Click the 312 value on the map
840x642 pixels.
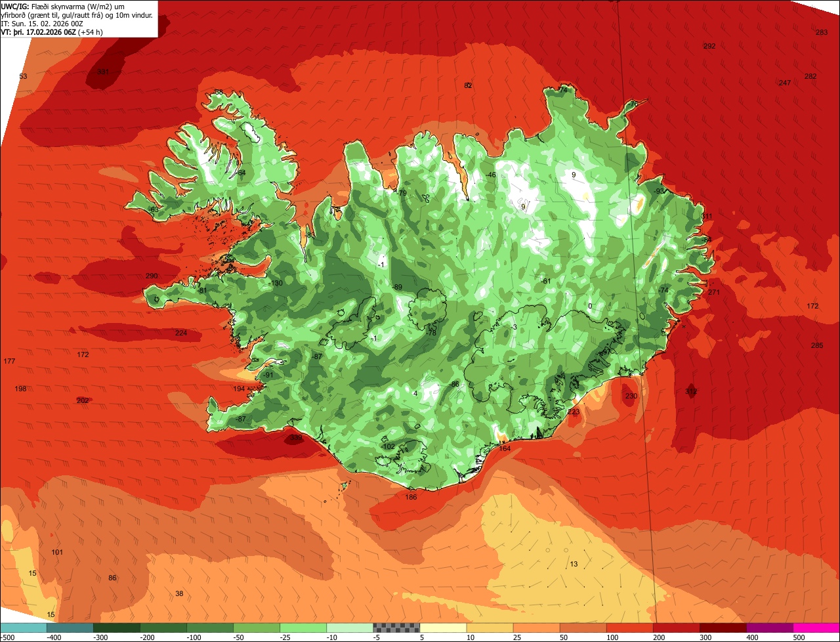coord(691,391)
